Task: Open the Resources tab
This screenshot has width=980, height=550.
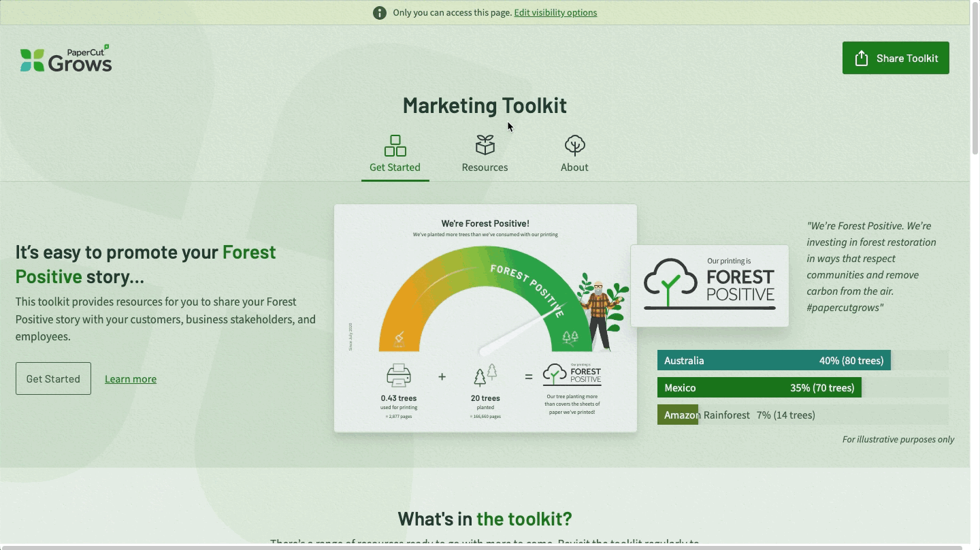Action: (485, 167)
